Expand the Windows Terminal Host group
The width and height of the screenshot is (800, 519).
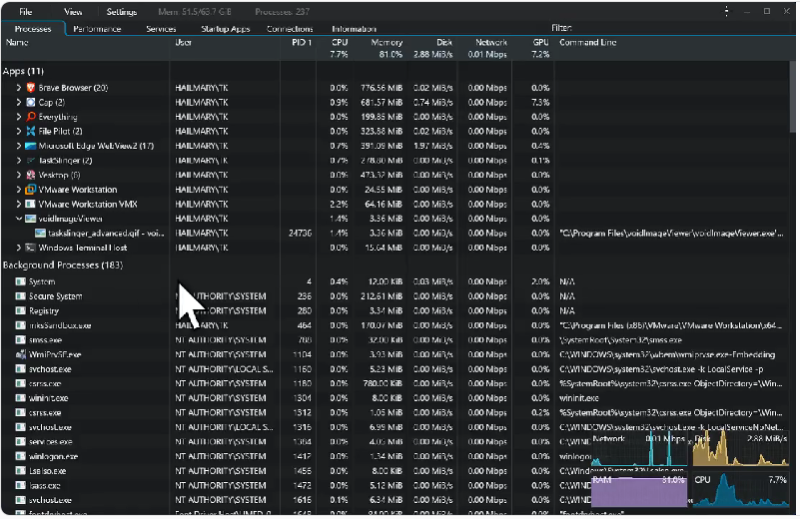19,248
